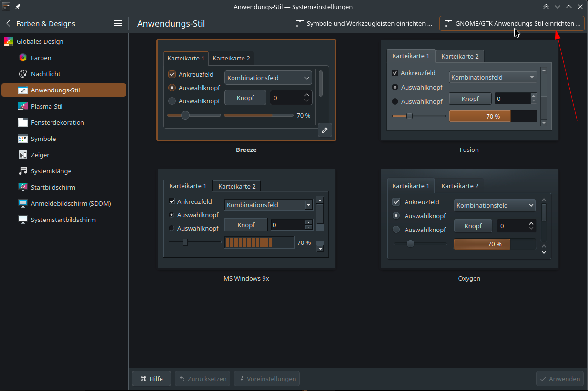The width and height of the screenshot is (588, 391).
Task: Switch to Karteikarte 2 in Fusion preview
Action: click(460, 56)
